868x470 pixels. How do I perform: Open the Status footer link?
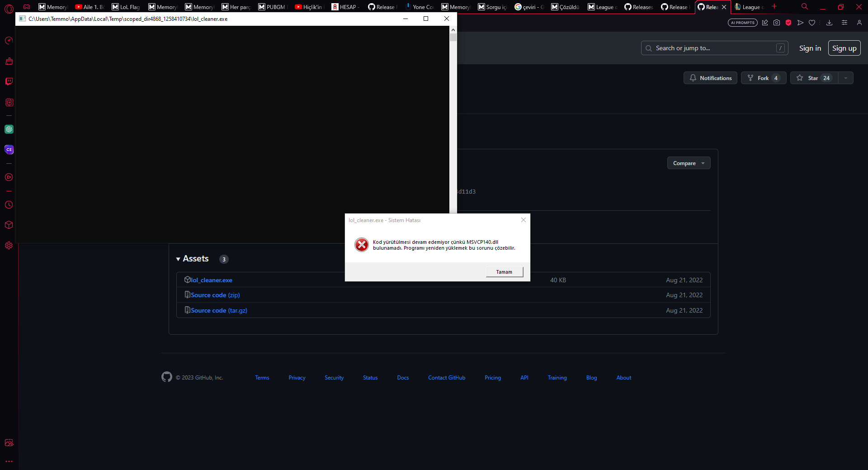(x=370, y=378)
